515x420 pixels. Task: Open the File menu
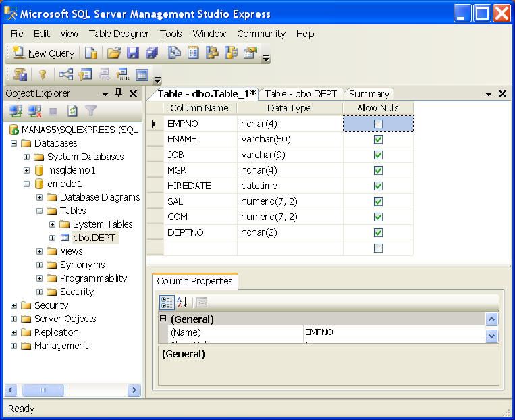pyautogui.click(x=17, y=34)
